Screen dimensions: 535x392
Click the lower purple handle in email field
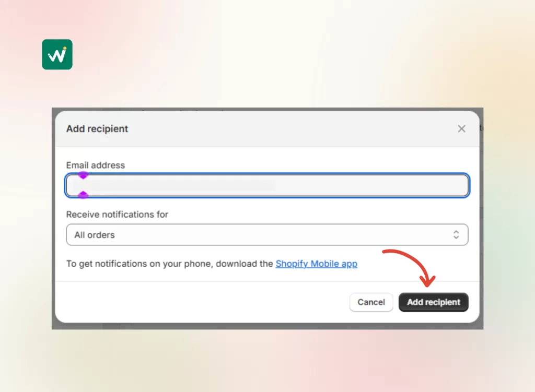pos(83,195)
